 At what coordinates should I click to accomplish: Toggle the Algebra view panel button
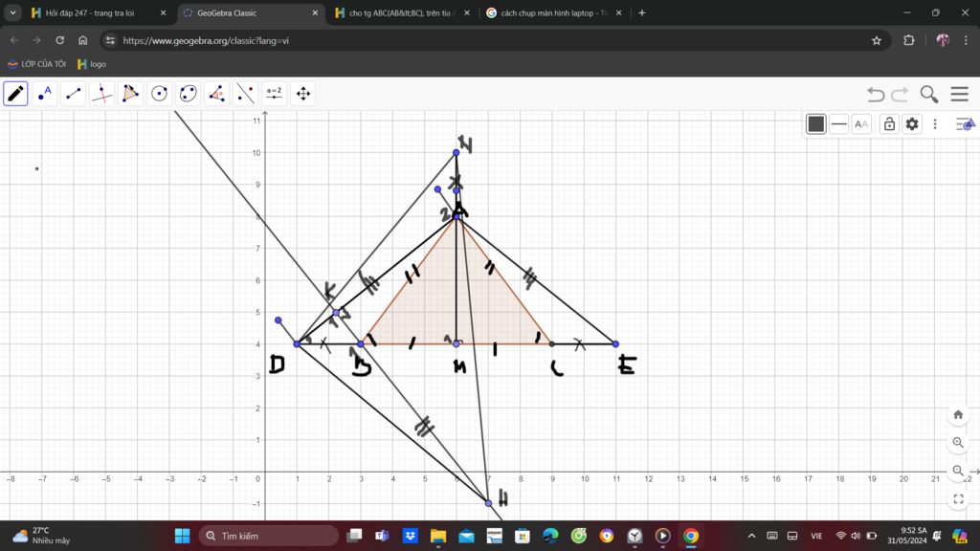click(965, 124)
